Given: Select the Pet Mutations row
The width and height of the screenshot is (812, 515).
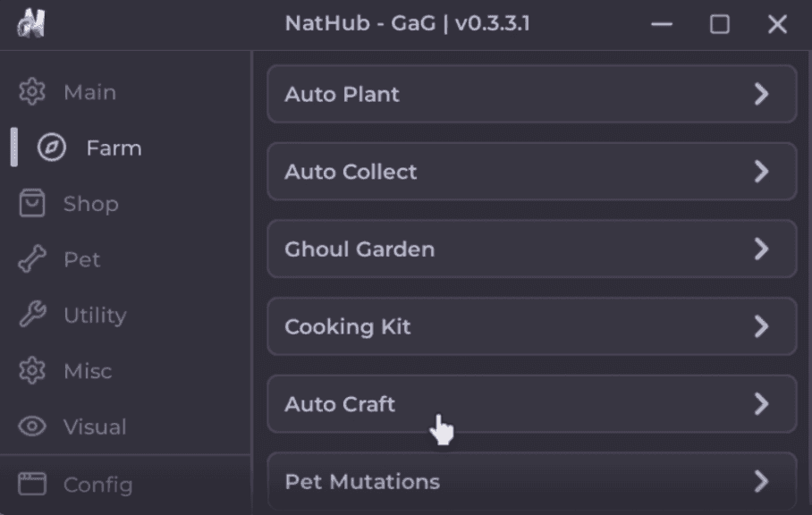Looking at the screenshot, I should (531, 481).
